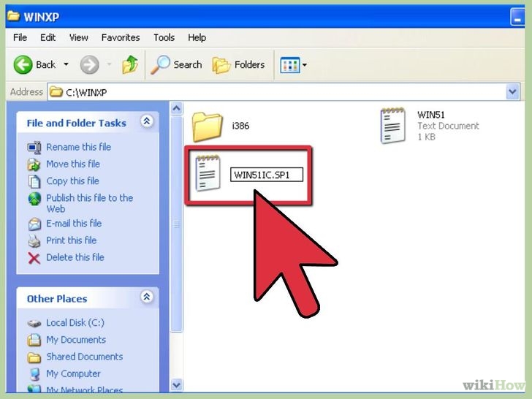This screenshot has height=399, width=532.
Task: Click the Up one level folder icon
Action: click(x=130, y=64)
